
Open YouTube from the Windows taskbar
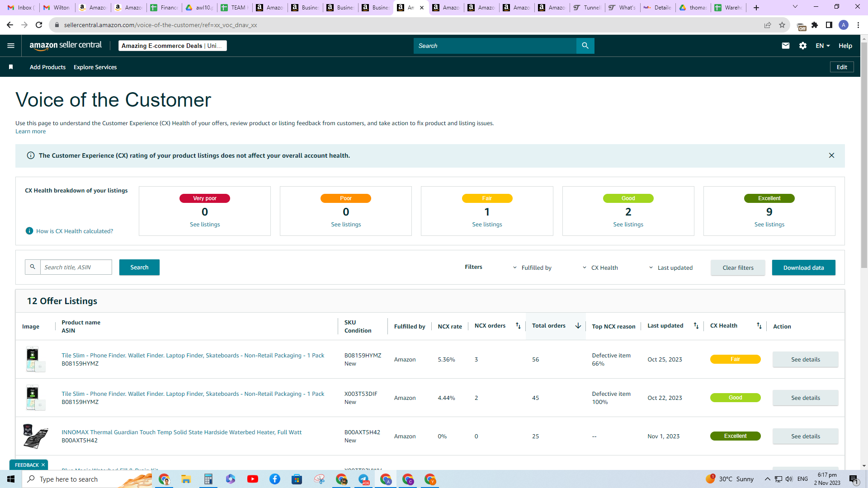(253, 479)
